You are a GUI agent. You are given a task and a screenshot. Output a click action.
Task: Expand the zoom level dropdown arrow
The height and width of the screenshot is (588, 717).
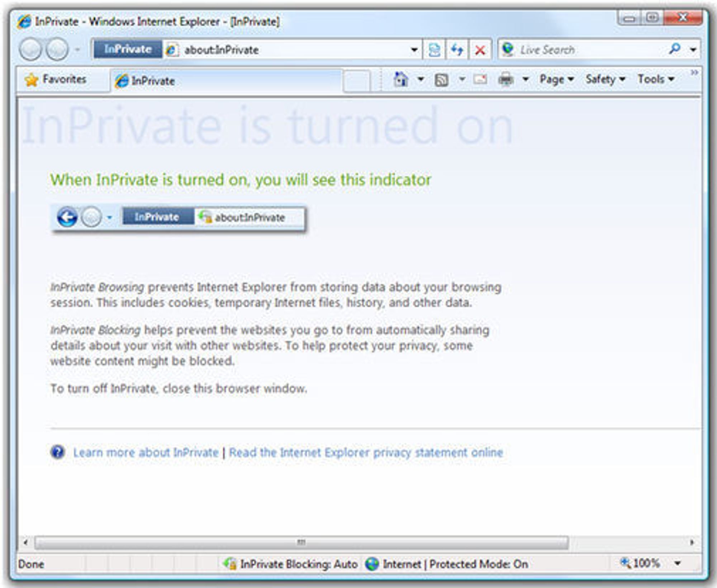[x=678, y=563]
